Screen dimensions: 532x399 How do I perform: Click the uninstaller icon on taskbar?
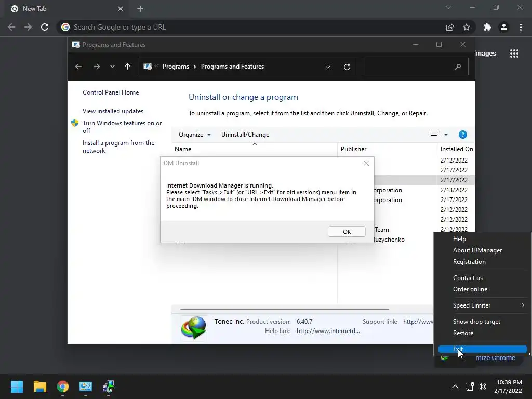coord(109,387)
